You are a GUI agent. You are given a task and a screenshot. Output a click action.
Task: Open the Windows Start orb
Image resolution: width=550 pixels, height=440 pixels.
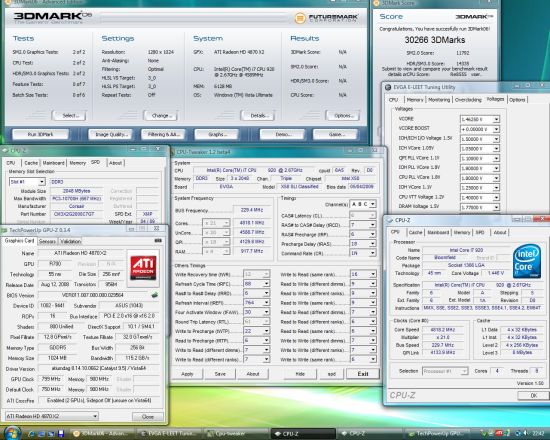12,433
